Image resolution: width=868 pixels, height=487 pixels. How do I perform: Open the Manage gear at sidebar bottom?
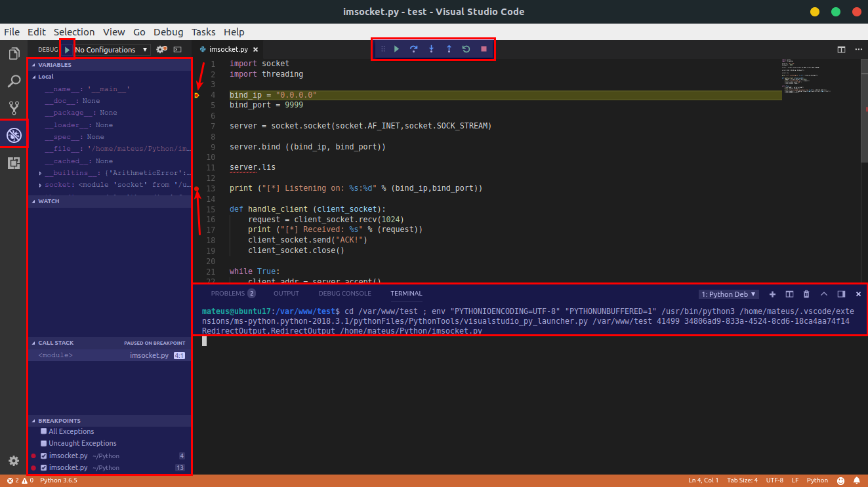[x=14, y=461]
